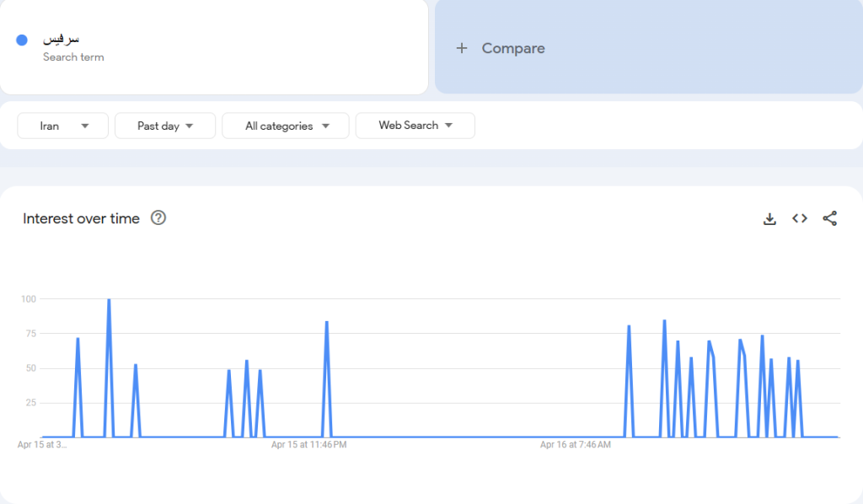Click the Apr 15 at 11:46 PM label
The width and height of the screenshot is (863, 504).
tap(308, 444)
